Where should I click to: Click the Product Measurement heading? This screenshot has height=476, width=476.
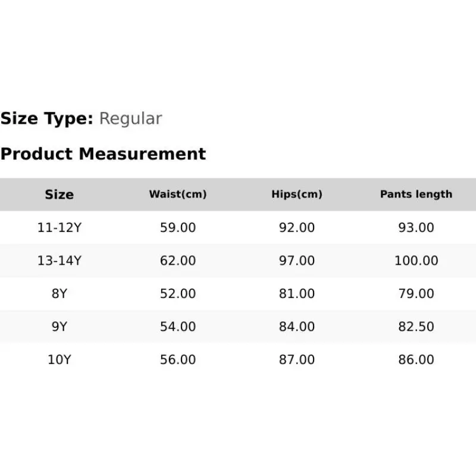click(103, 154)
